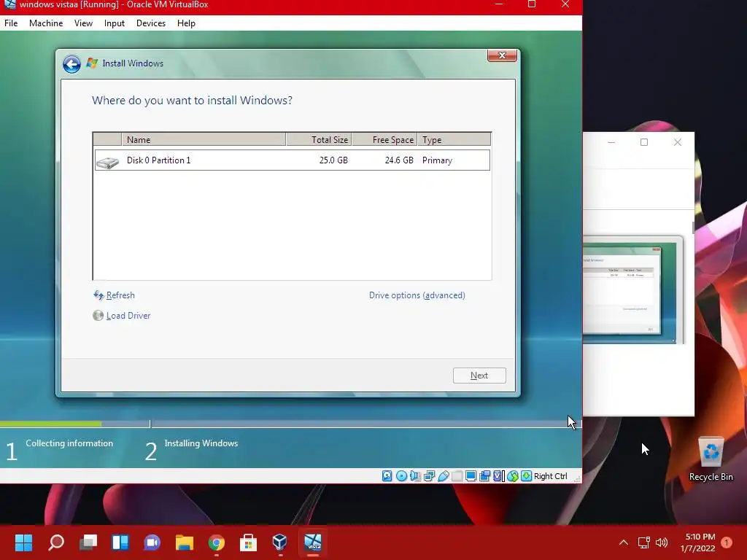Open Task View from taskbar

(88, 542)
